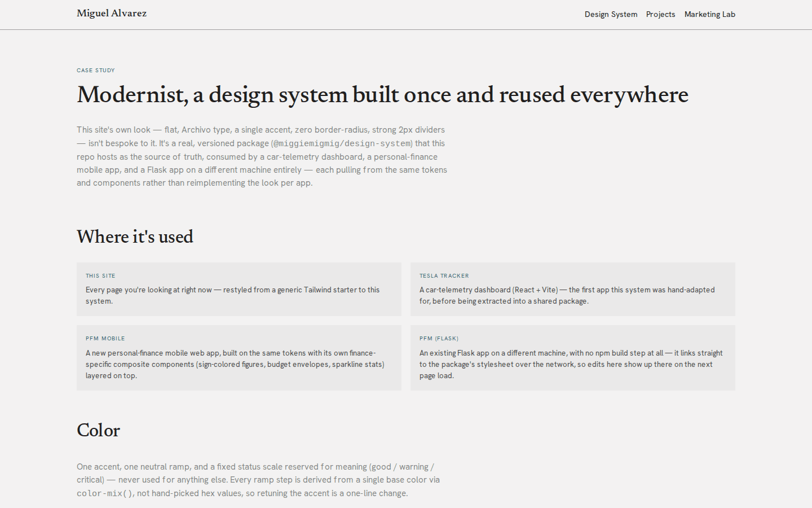
Task: Click the Miguel Alvarez site title
Action: click(x=112, y=13)
